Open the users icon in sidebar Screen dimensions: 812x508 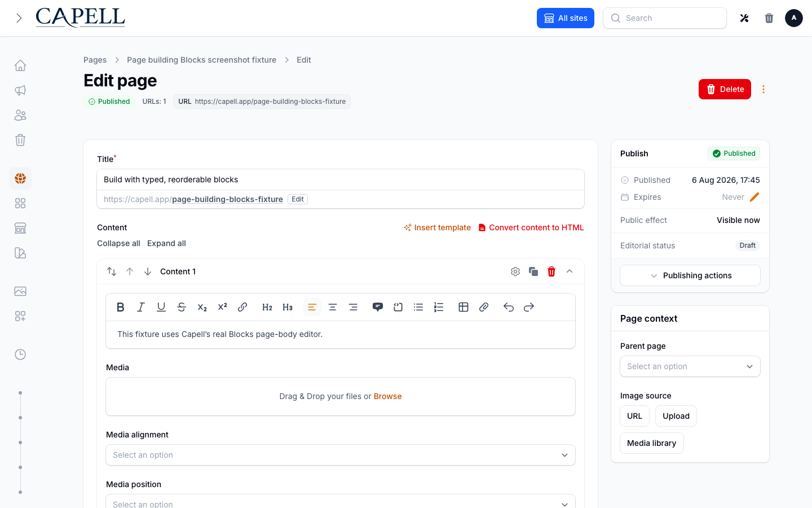20,115
